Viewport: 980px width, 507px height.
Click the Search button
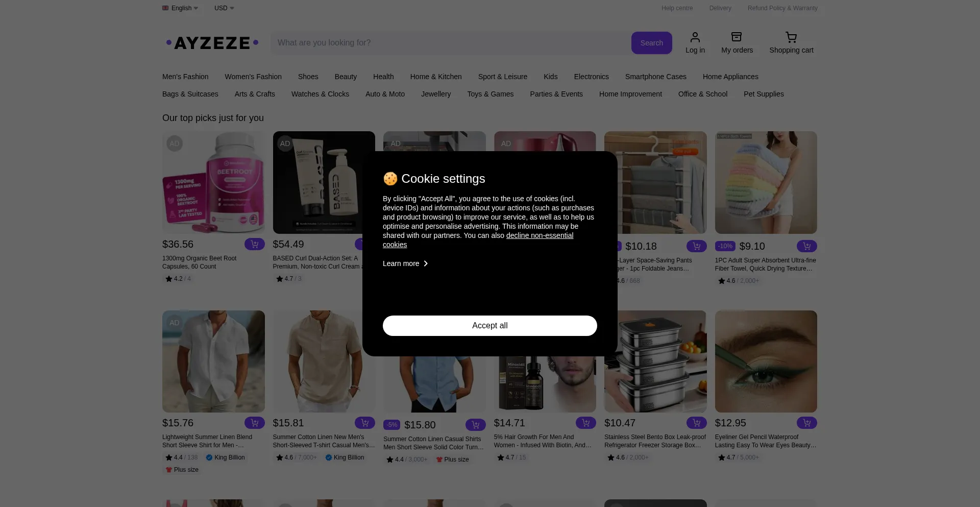pyautogui.click(x=652, y=43)
